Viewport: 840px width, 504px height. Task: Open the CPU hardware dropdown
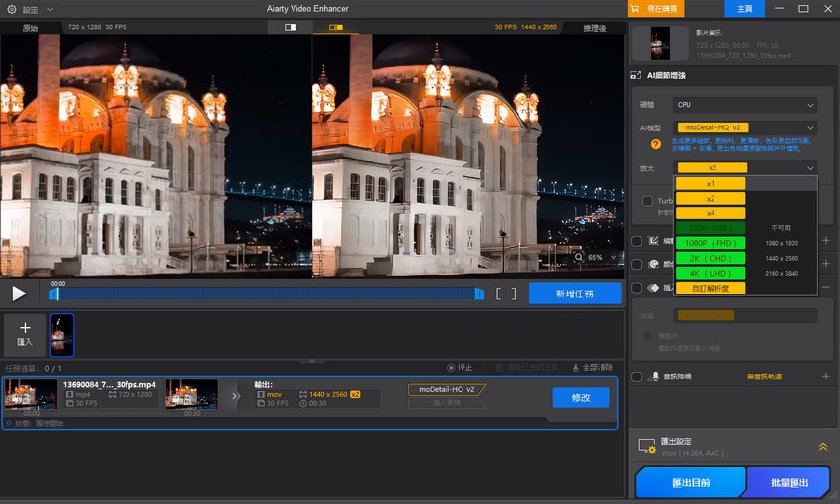click(x=745, y=105)
